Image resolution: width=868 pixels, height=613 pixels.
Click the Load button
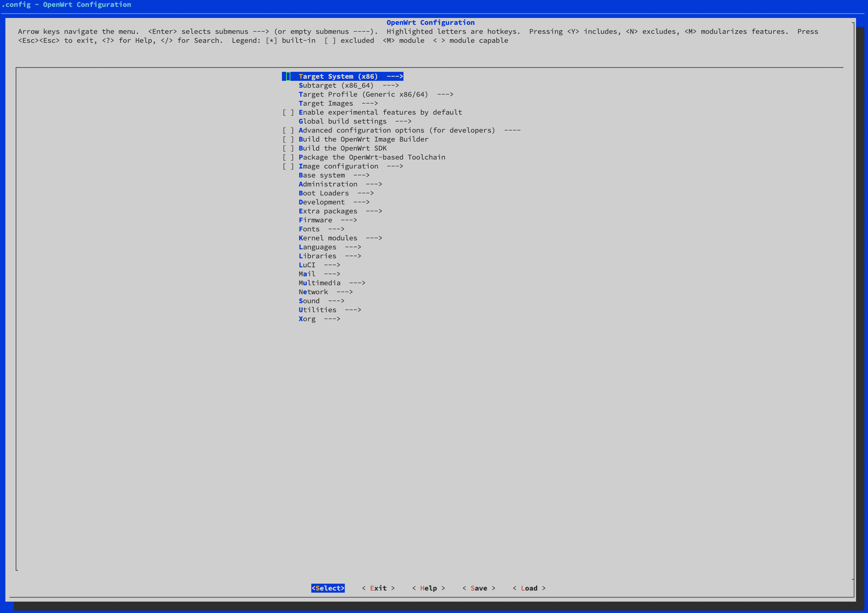(x=529, y=588)
